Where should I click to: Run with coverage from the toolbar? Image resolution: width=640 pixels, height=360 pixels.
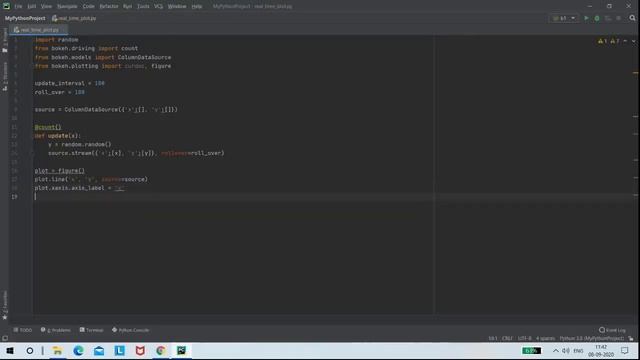point(608,18)
